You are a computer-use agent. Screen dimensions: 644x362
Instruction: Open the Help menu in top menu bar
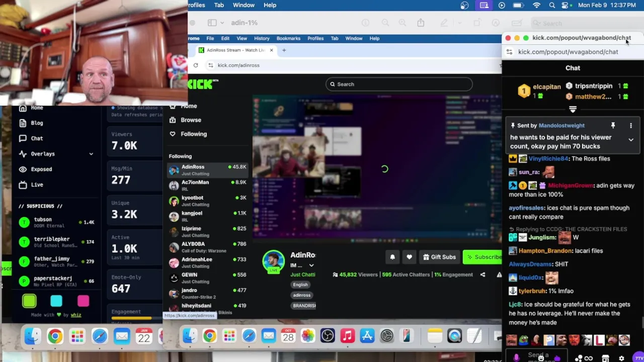click(x=270, y=5)
